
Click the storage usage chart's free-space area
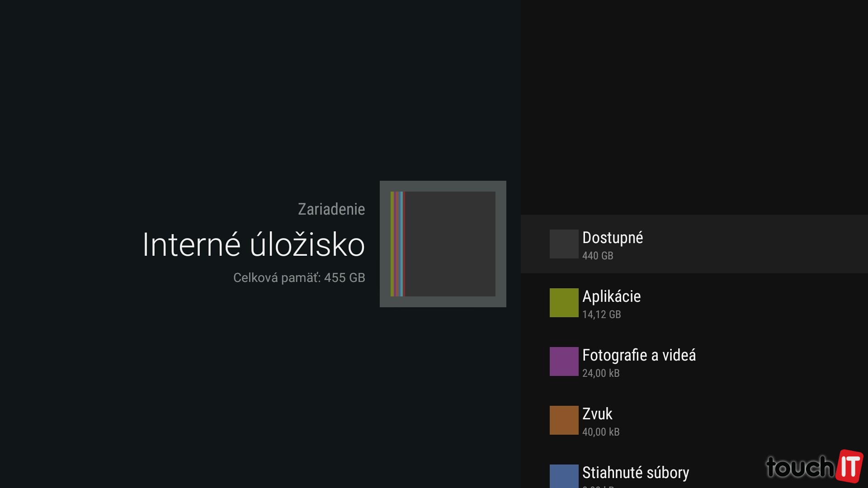click(x=450, y=244)
